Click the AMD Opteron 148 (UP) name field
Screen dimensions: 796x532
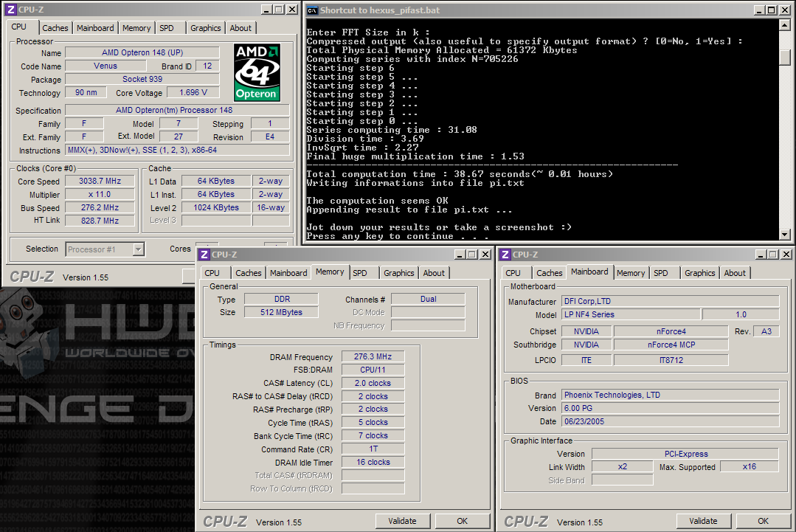tap(142, 52)
